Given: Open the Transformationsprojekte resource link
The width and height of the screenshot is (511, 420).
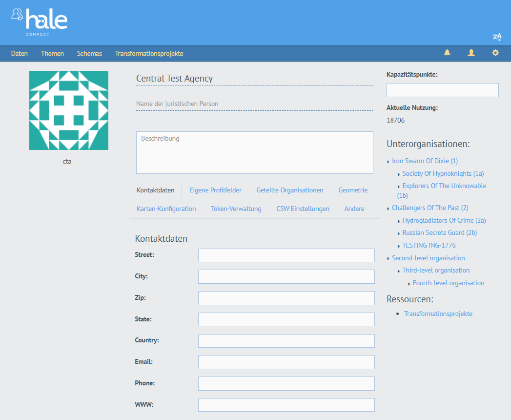Looking at the screenshot, I should point(438,314).
